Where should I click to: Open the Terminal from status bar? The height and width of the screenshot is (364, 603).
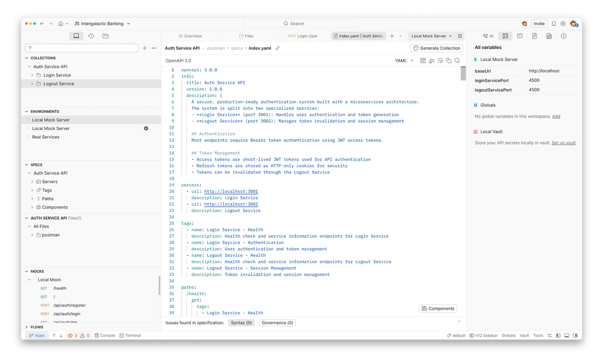point(130,335)
